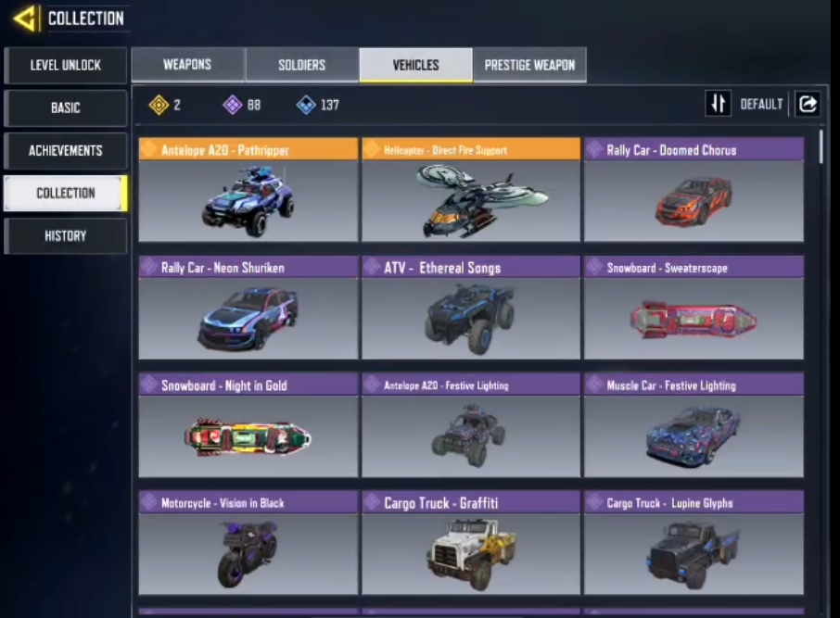Screen dimensions: 840x618
Task: Open the DEFAULT sort dropdown
Action: [x=761, y=104]
